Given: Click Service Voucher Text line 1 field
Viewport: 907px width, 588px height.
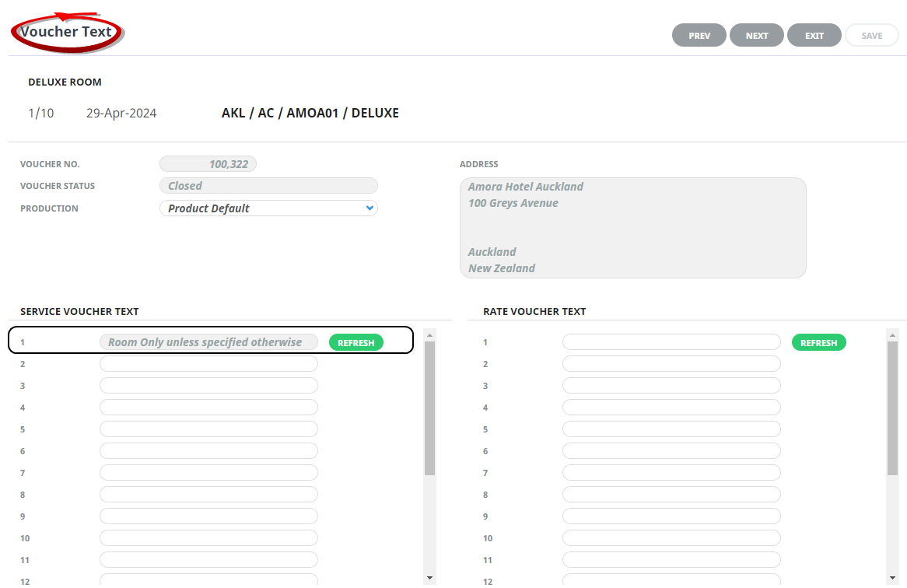Looking at the screenshot, I should tap(208, 342).
